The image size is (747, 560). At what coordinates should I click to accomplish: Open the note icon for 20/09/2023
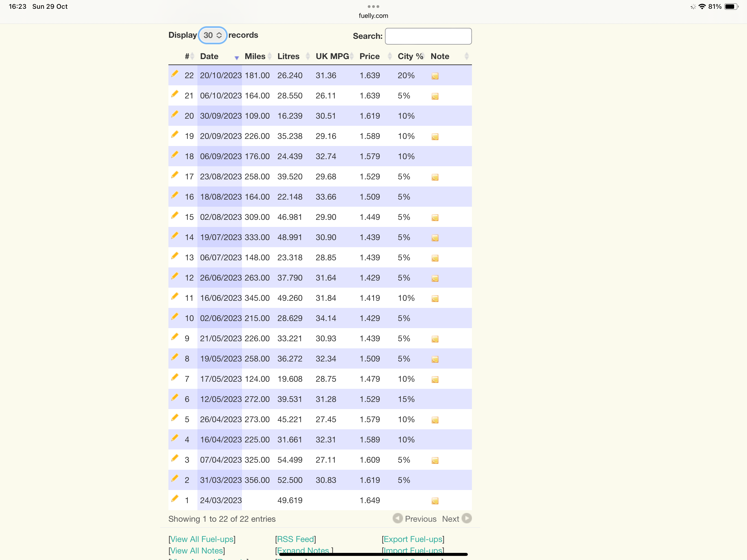pos(435,137)
